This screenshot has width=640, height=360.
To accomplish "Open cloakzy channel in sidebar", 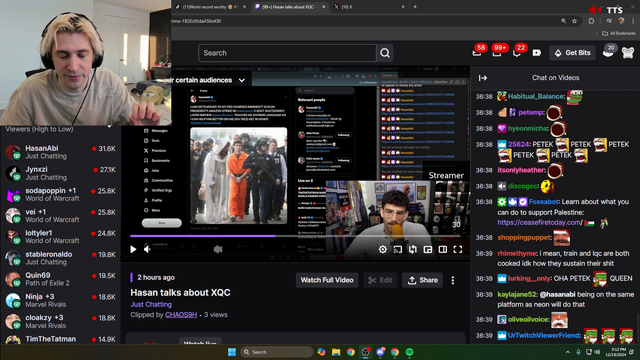I will [x=60, y=322].
